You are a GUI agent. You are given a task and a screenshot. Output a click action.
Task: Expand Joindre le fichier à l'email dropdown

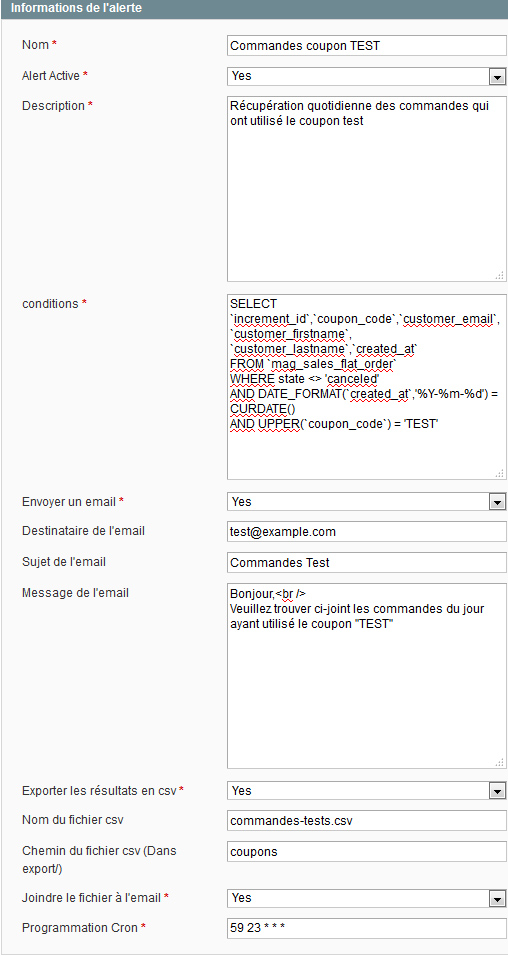point(498,899)
